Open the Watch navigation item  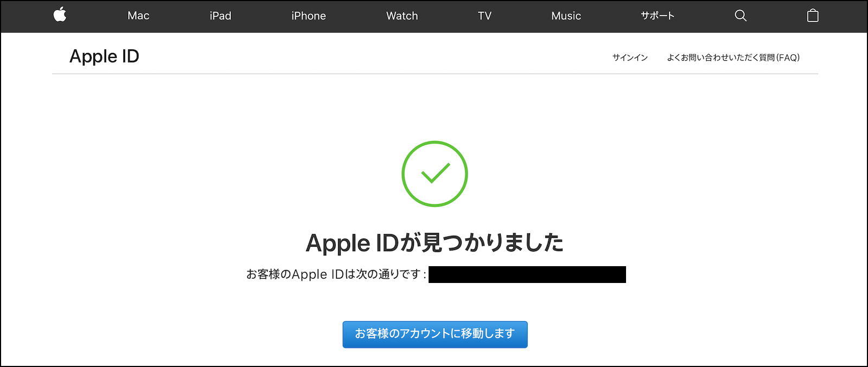coord(402,16)
